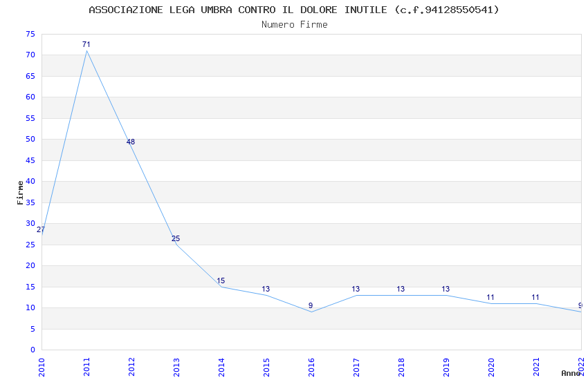Select the 2020 data label 11
The height and width of the screenshot is (380, 588).
click(490, 298)
